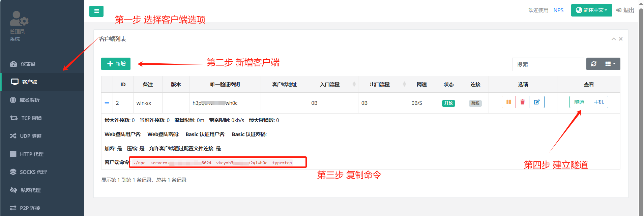The image size is (644, 216).
Task: Open UDP 隧道 in sidebar
Action: 42,136
